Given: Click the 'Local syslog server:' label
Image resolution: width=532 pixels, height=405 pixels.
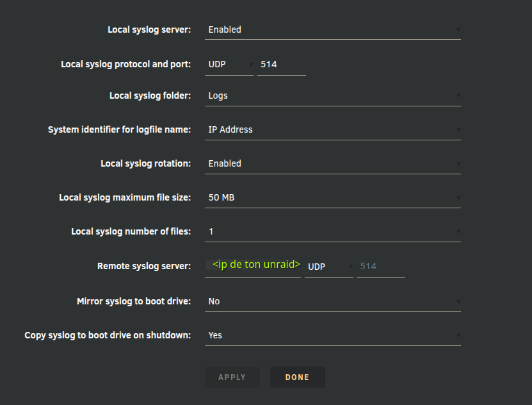Looking at the screenshot, I should 149,30.
